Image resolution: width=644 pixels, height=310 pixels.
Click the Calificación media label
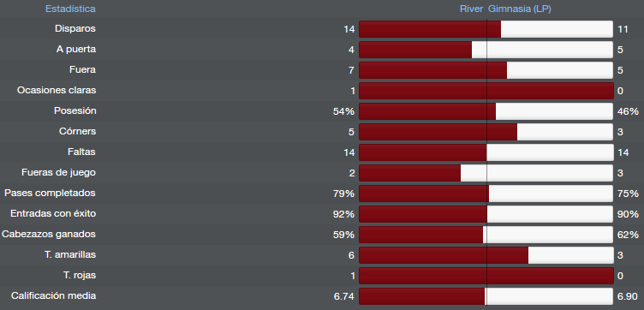click(x=53, y=295)
